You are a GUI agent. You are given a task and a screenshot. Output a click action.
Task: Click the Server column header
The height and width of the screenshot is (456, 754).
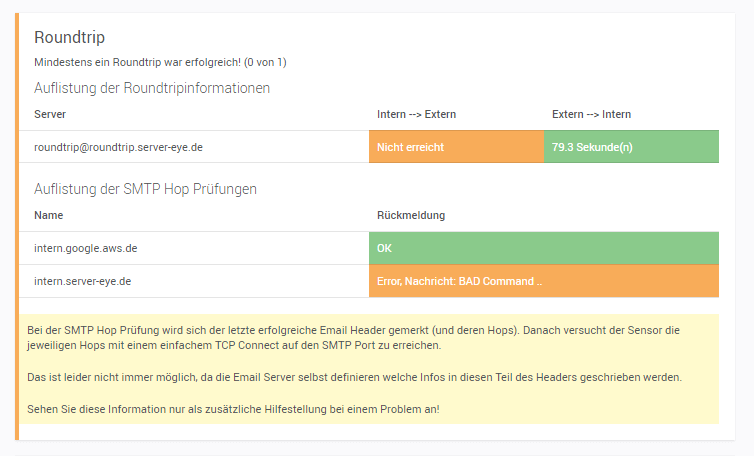[x=50, y=114]
